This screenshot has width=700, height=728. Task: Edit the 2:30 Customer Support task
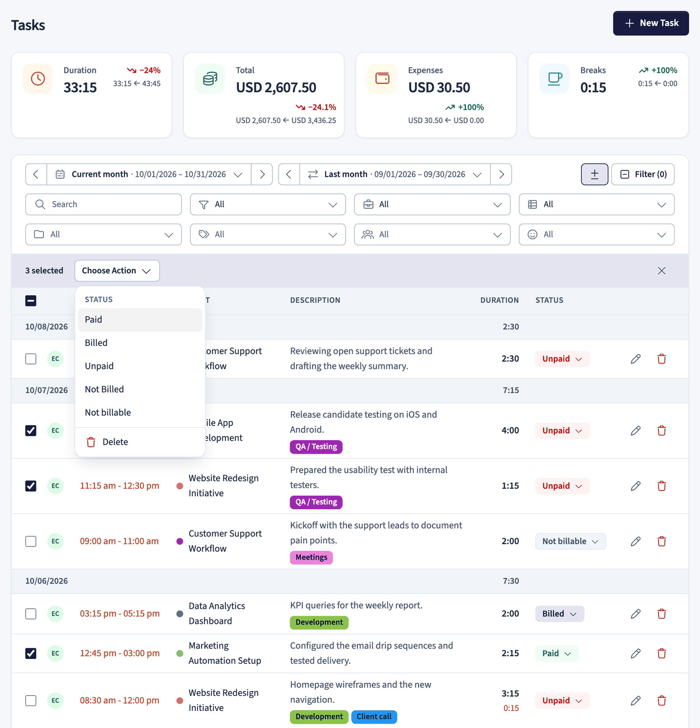pyautogui.click(x=636, y=359)
